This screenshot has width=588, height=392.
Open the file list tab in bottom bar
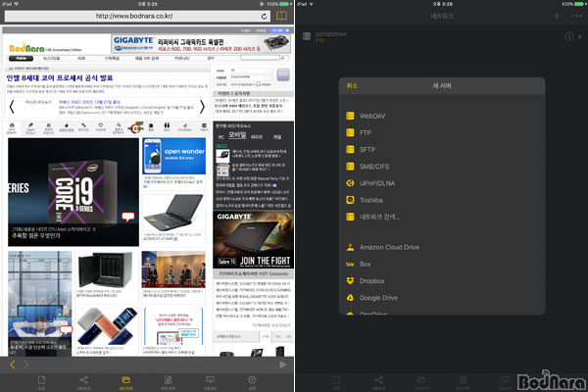click(x=168, y=382)
